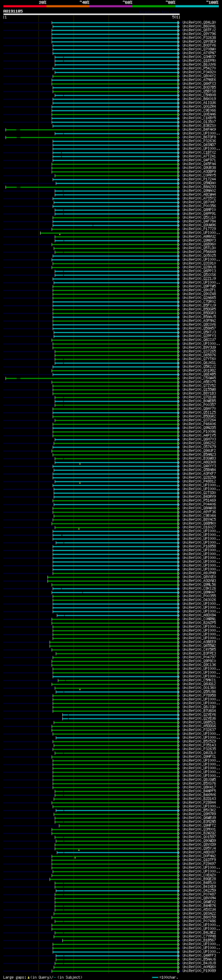Select hit label UniRef100_Q4KYY3
The height and width of the screenshot is (980, 222).
click(199, 466)
